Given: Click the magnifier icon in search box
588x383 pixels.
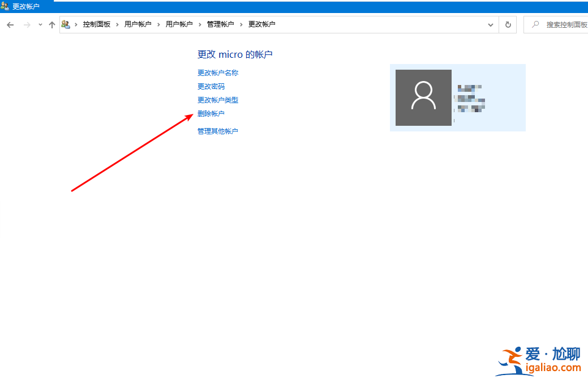Looking at the screenshot, I should [536, 24].
